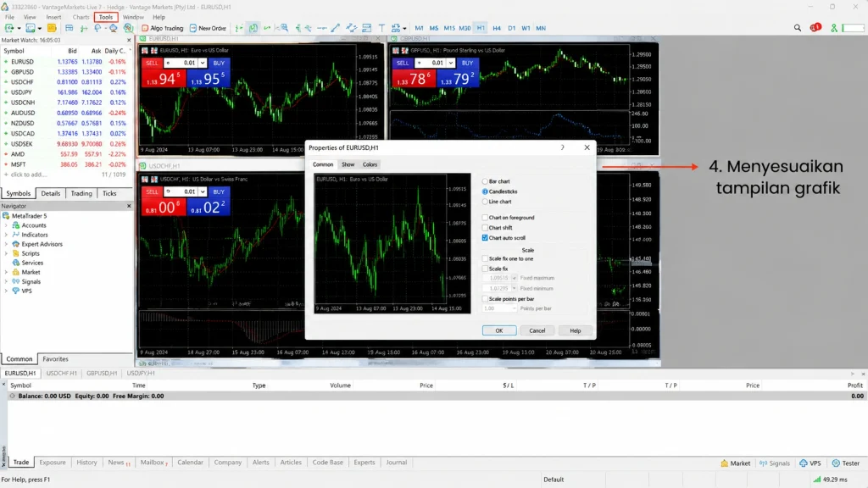Screen dimensions: 868x488
Task: Select the trendline drawing tool
Action: (336, 28)
